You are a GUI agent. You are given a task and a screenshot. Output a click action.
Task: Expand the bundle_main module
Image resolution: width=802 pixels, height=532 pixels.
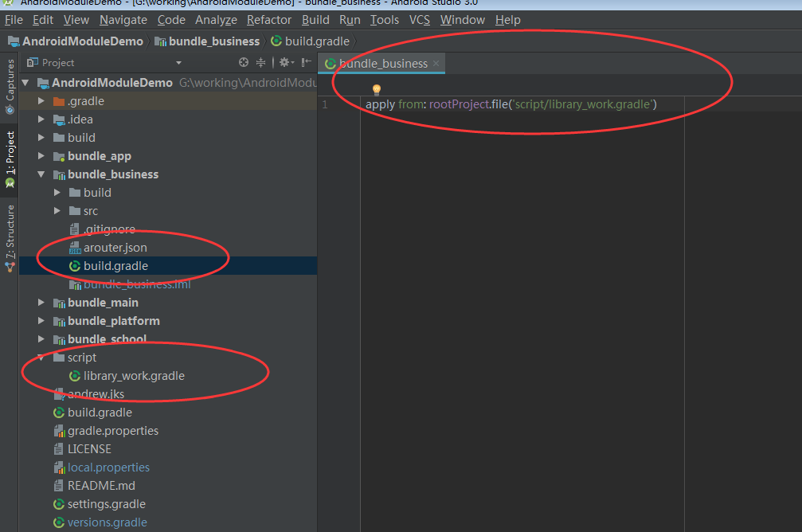click(41, 303)
